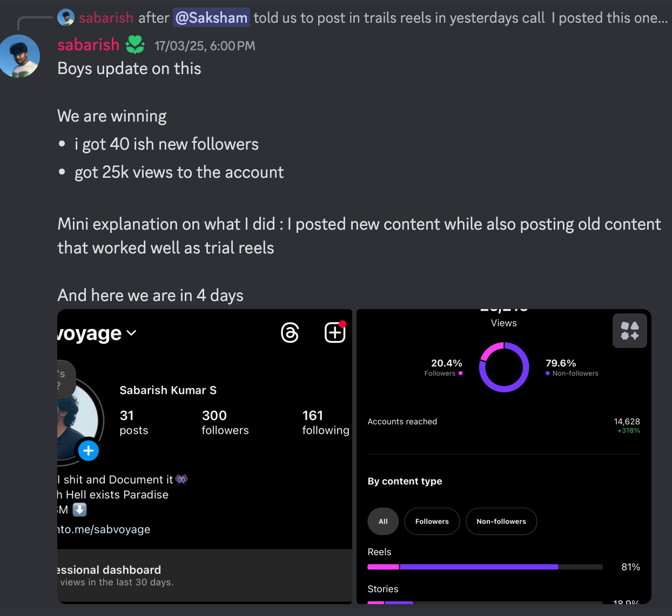Open the Threads icon in profile header
The width and height of the screenshot is (672, 616).
290,333
